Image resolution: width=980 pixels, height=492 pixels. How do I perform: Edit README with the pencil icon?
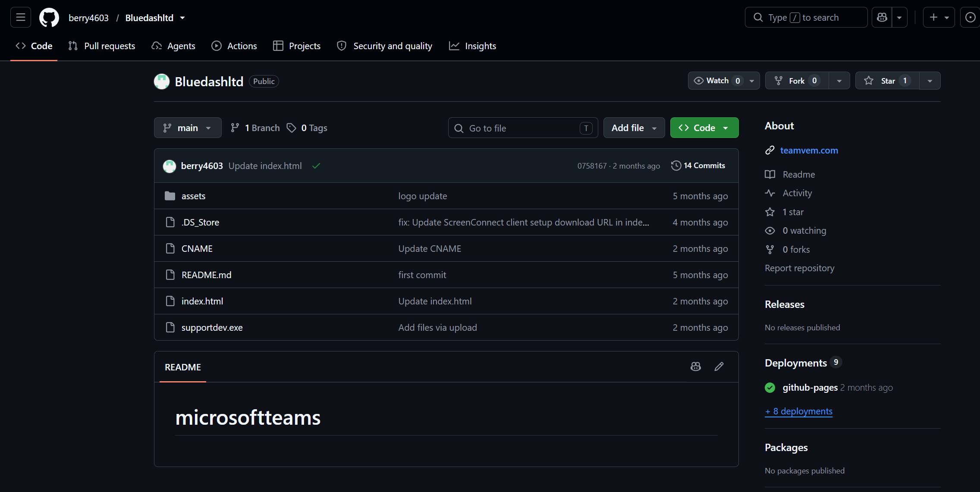[719, 367]
